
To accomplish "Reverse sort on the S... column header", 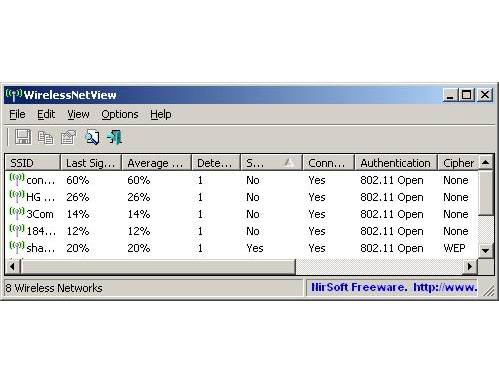I will point(271,163).
